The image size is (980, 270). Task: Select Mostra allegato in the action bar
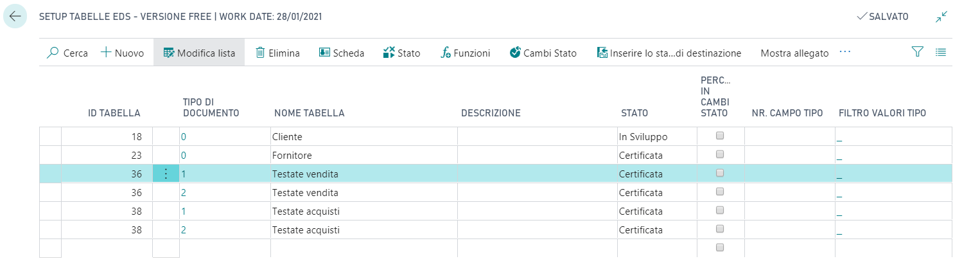coord(794,53)
